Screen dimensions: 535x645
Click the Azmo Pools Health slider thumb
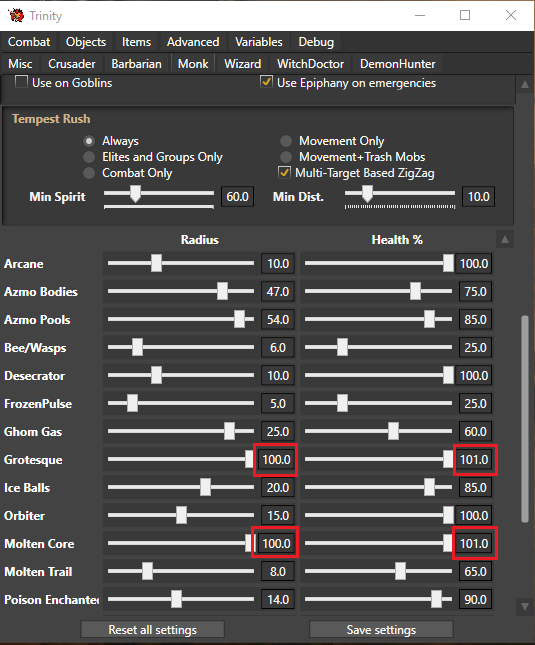click(429, 319)
